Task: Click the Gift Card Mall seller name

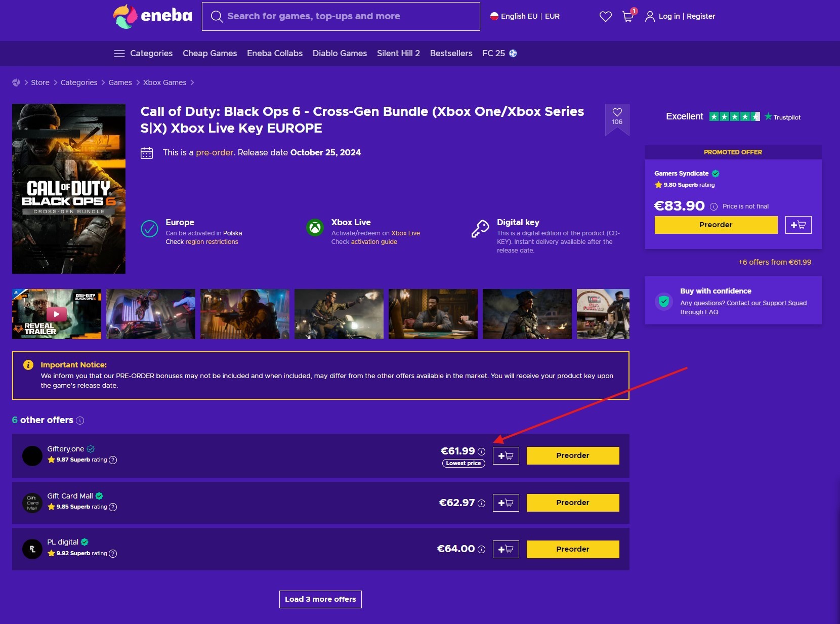Action: [70, 496]
